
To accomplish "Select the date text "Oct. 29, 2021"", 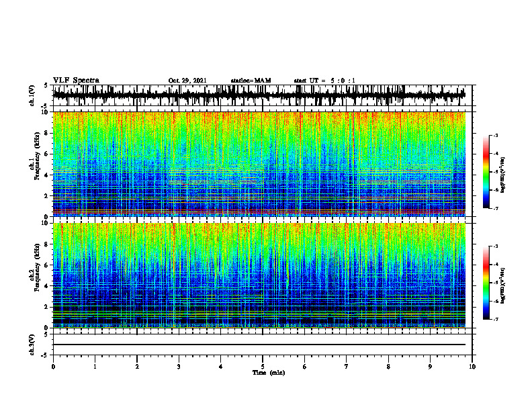I will (187, 81).
